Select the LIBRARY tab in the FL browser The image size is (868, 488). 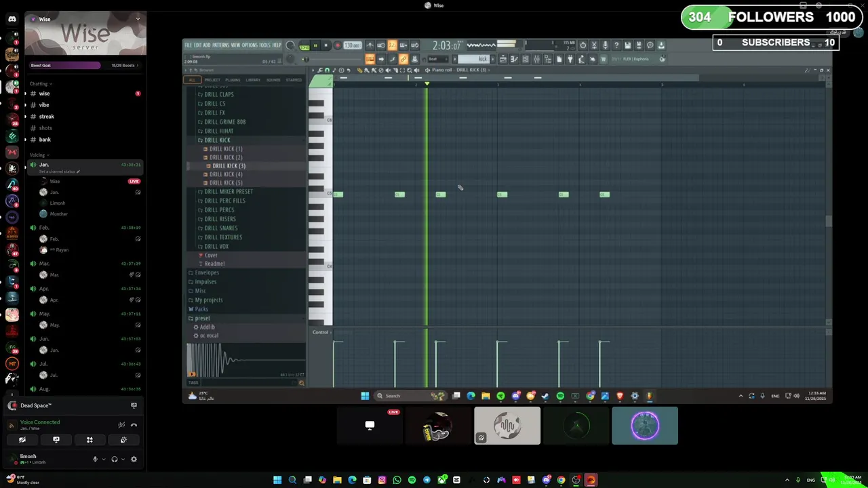pyautogui.click(x=253, y=80)
